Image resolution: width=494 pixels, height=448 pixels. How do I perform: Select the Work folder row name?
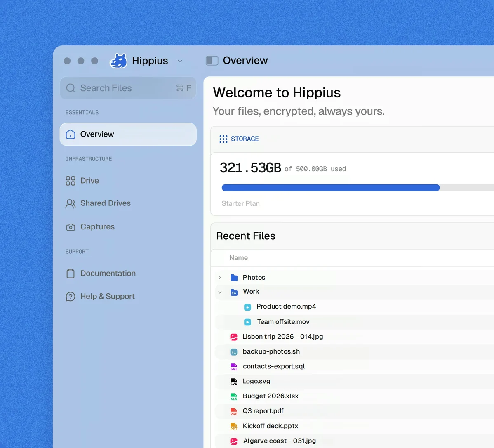[x=251, y=292]
